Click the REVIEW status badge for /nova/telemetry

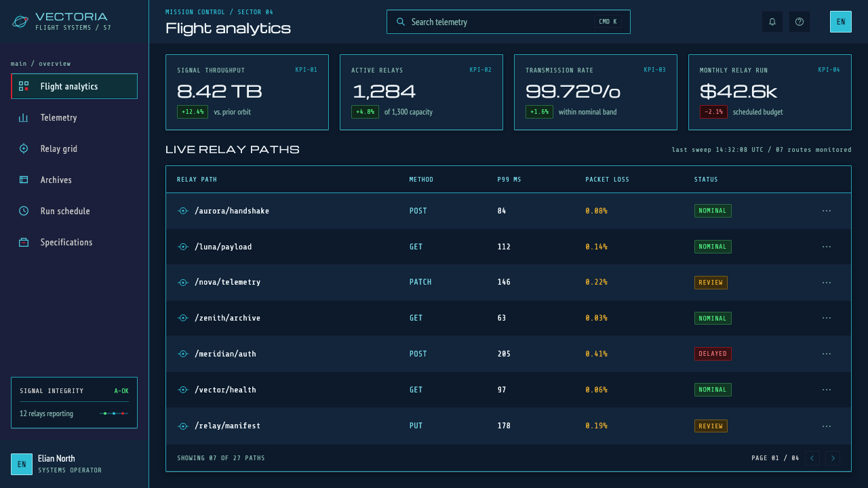click(x=711, y=283)
